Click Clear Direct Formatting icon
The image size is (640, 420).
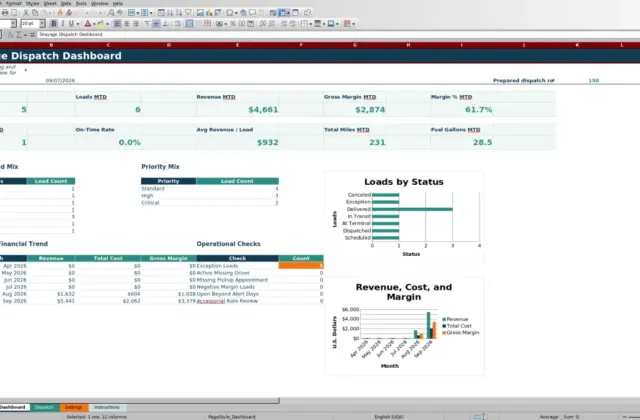(69, 13)
